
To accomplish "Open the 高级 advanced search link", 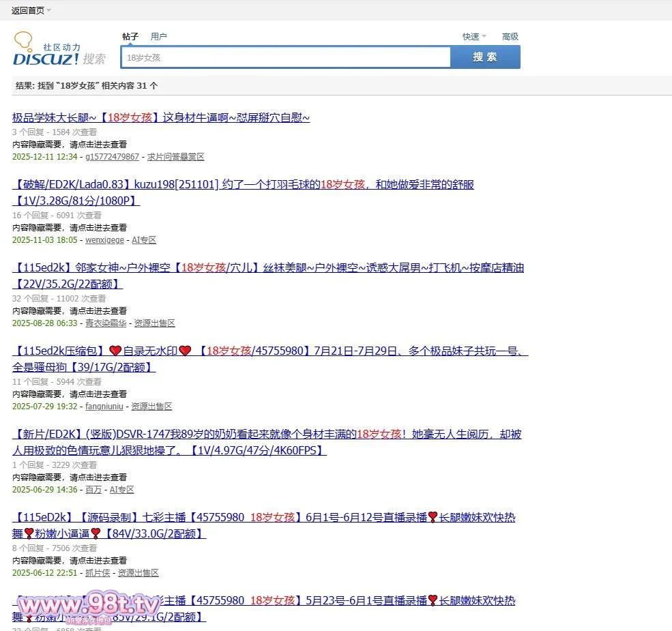I will [x=510, y=37].
